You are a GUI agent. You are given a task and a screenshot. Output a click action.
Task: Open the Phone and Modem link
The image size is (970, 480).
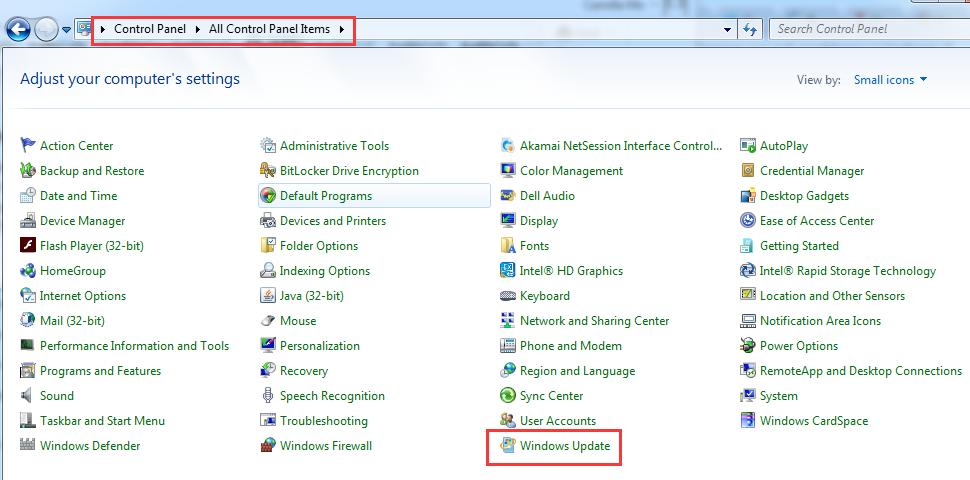(571, 346)
